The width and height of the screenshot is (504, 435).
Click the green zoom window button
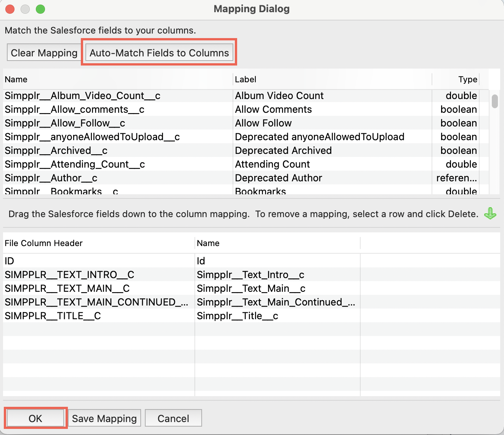(x=40, y=9)
